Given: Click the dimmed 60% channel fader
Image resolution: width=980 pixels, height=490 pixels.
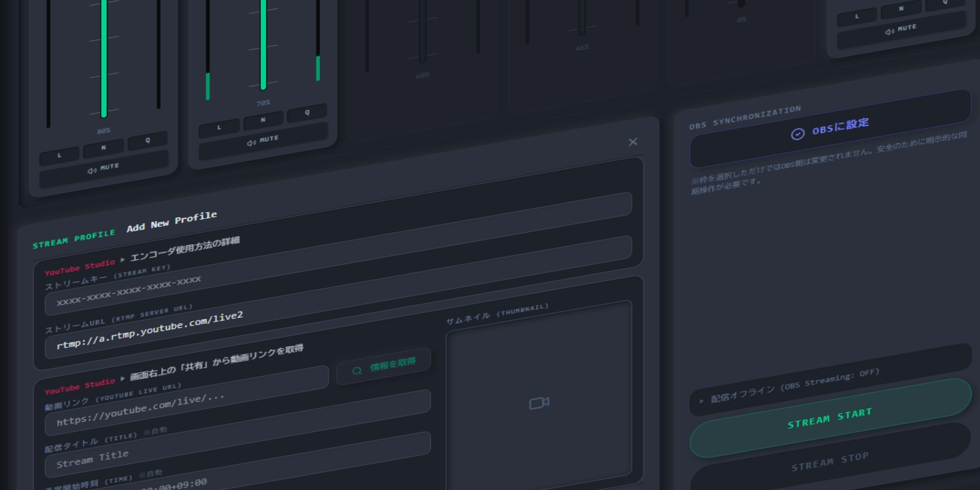Looking at the screenshot, I should click(423, 31).
